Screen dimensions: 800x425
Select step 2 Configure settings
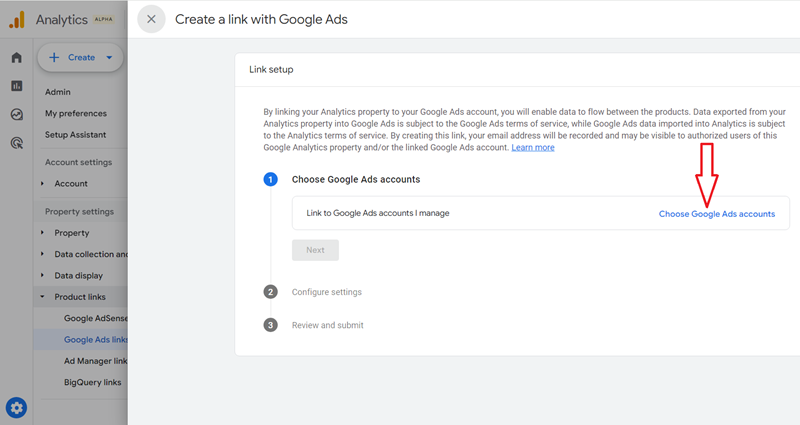[x=327, y=292]
